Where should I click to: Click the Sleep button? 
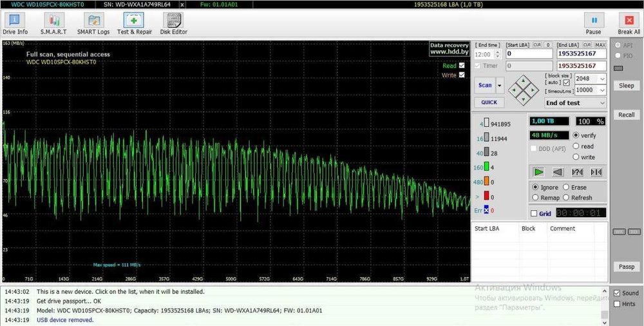[627, 86]
